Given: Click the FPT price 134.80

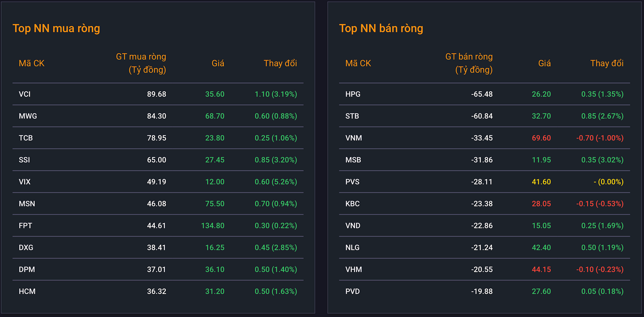Looking at the screenshot, I should pos(213,226).
